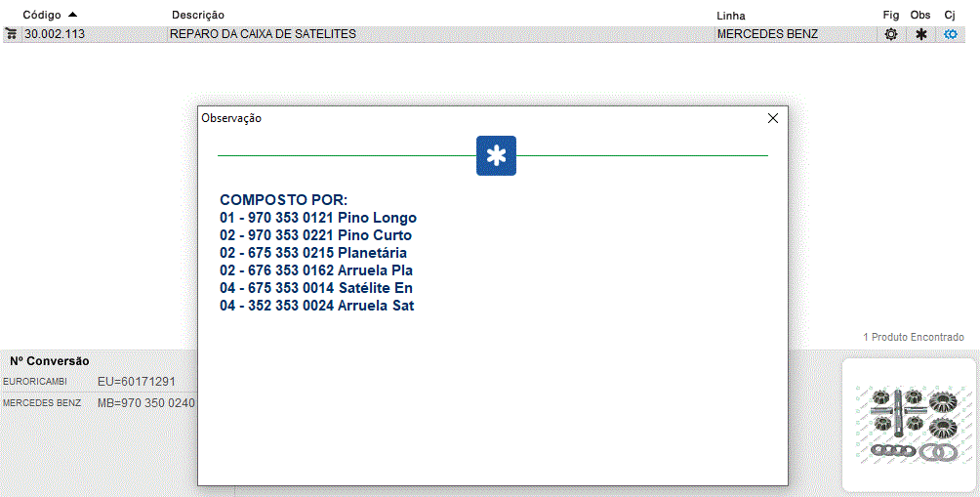Select product code 30.002.113
The width and height of the screenshot is (980, 497).
pyautogui.click(x=55, y=34)
